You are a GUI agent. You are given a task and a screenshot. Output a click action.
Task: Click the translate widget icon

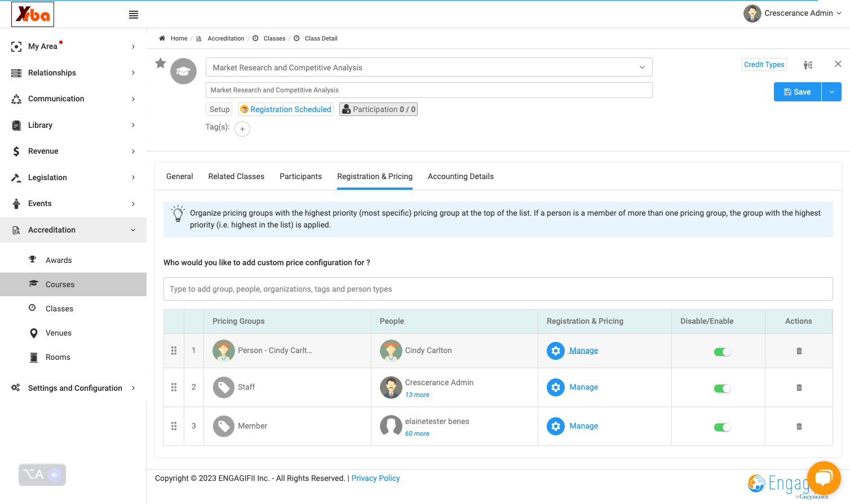(42, 475)
